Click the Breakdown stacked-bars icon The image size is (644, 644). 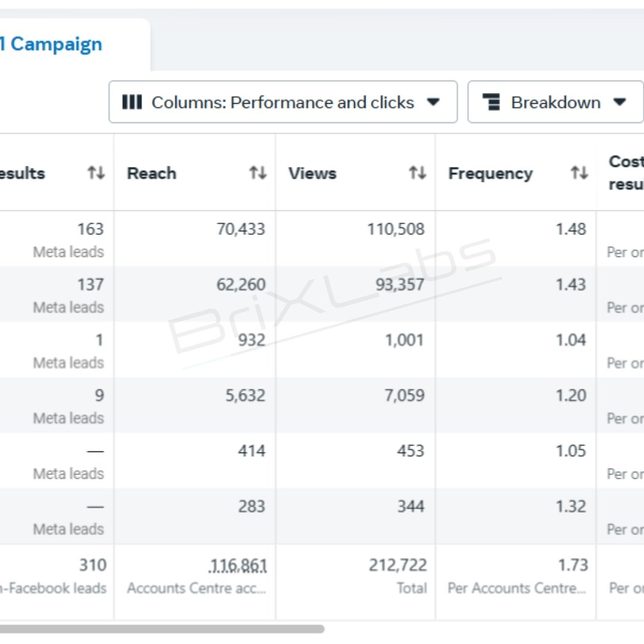point(491,102)
